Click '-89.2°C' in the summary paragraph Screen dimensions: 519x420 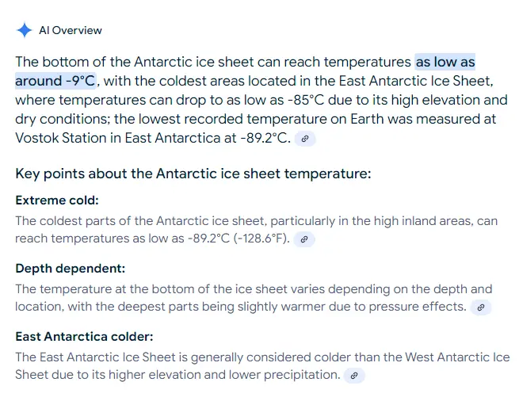point(255,138)
